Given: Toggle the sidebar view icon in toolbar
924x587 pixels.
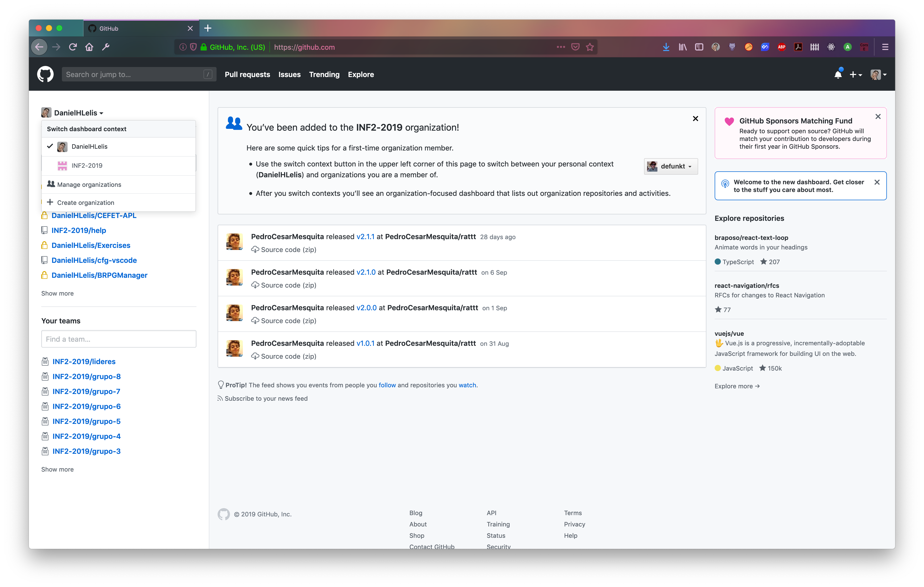Looking at the screenshot, I should (x=699, y=47).
